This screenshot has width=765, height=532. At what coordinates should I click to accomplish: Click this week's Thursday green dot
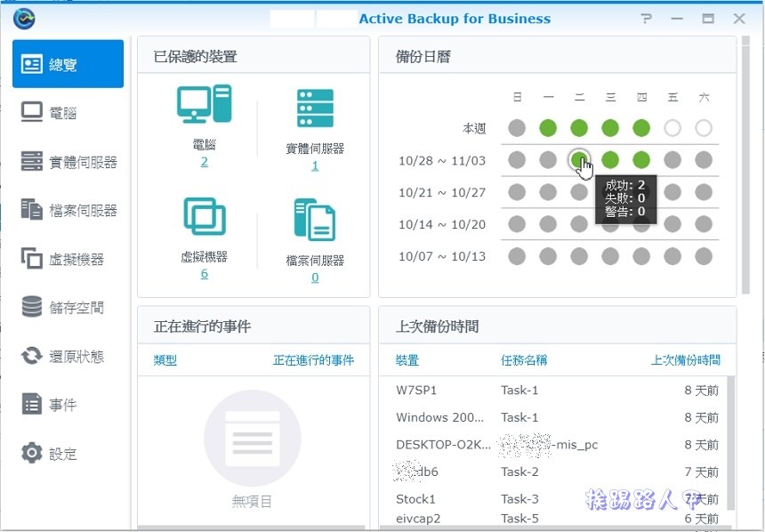click(x=641, y=128)
